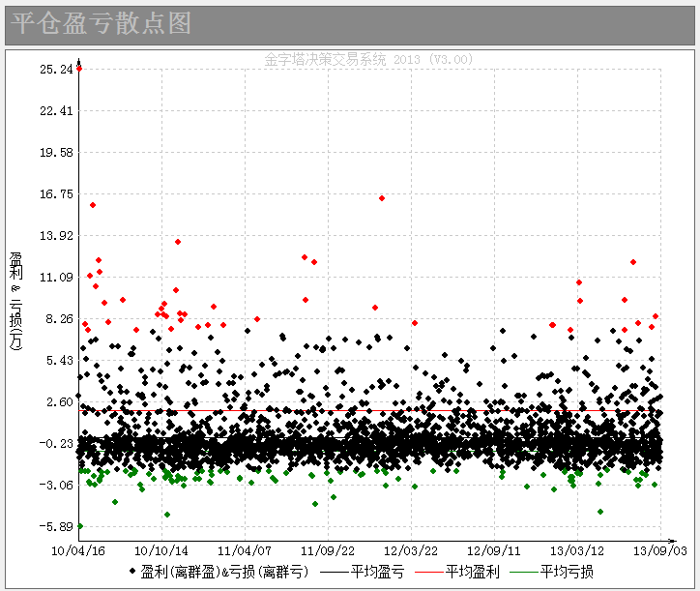
Task: Click the 11/04/07 date label on x-axis
Action: coord(245,548)
